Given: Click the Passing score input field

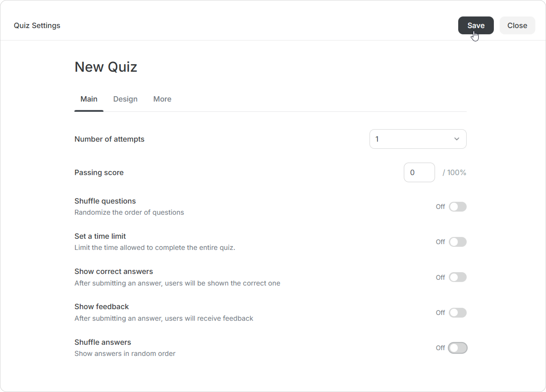Looking at the screenshot, I should tap(419, 173).
